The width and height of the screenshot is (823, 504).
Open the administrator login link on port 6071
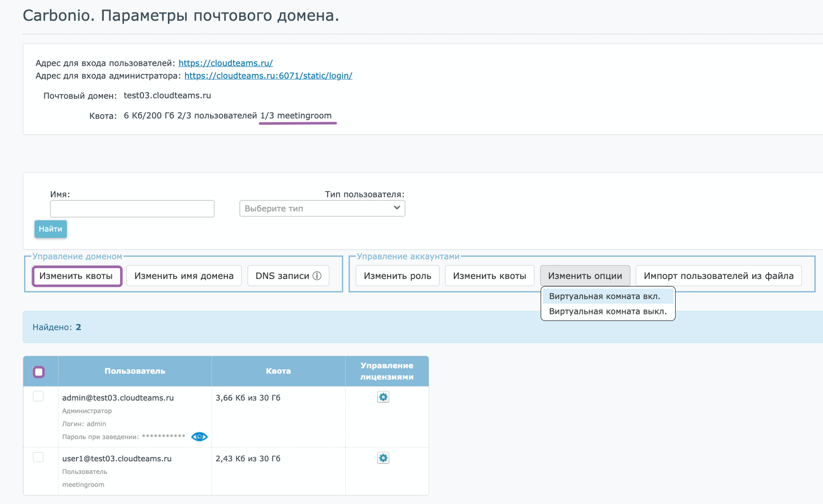pos(268,76)
